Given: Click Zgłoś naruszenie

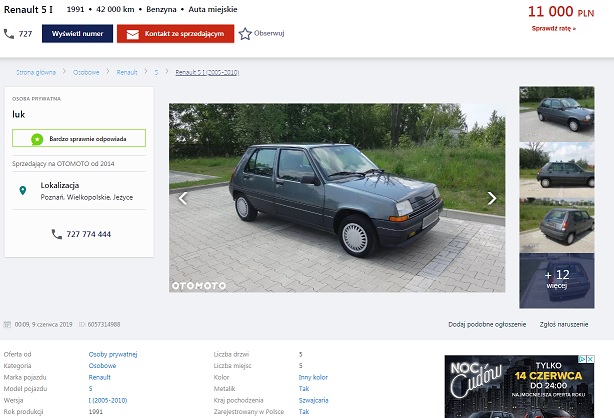Looking at the screenshot, I should [564, 324].
